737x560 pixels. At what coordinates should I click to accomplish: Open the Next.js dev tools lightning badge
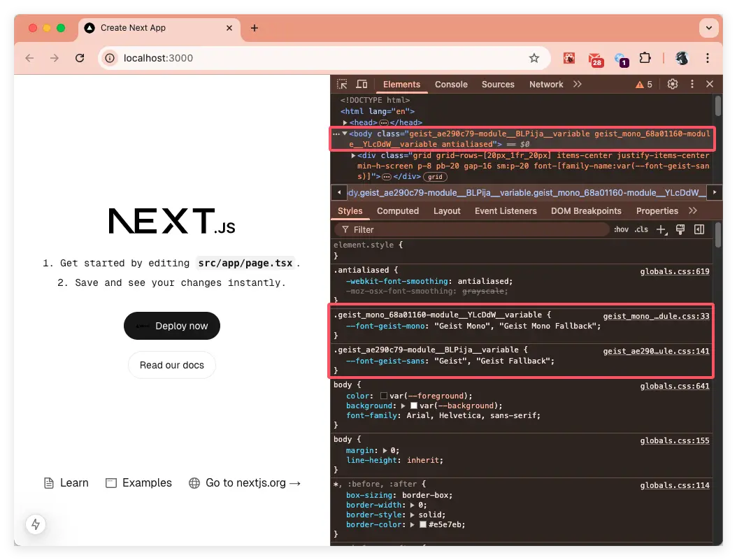[x=36, y=524]
